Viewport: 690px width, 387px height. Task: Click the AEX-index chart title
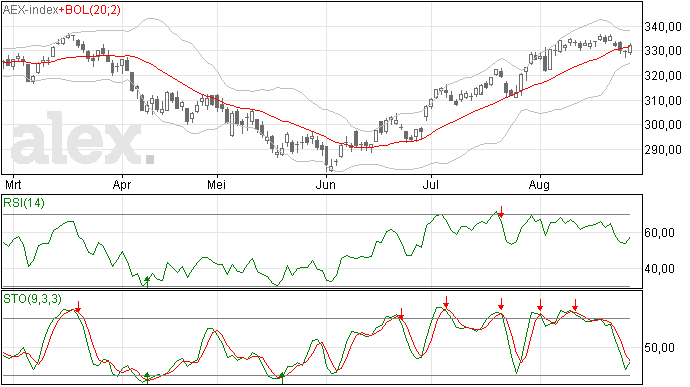pos(30,10)
